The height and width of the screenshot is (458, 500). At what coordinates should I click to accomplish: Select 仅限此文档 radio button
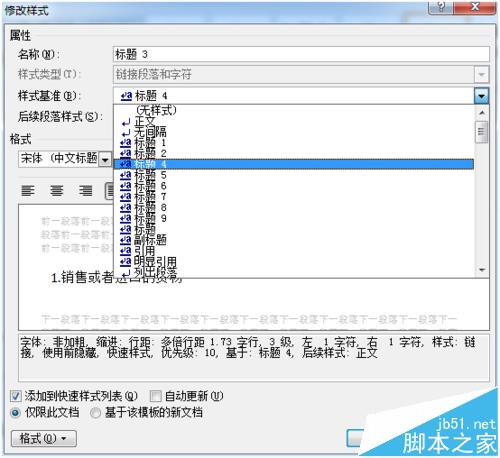tap(15, 413)
